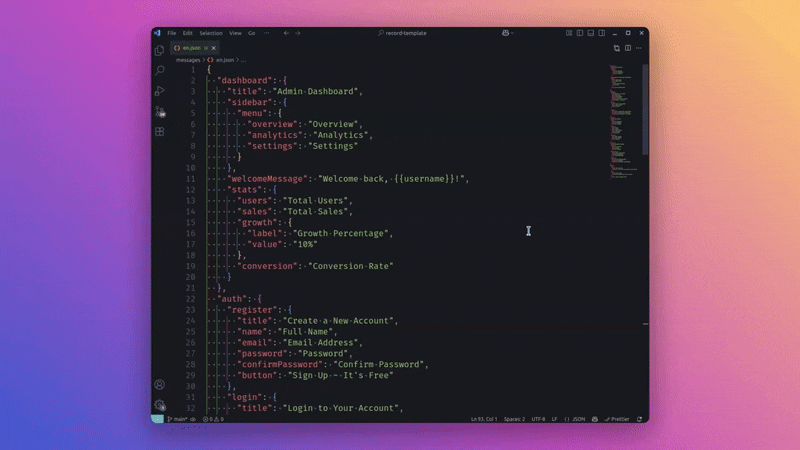Close the en.json tab
800x450 pixels.
coord(214,48)
